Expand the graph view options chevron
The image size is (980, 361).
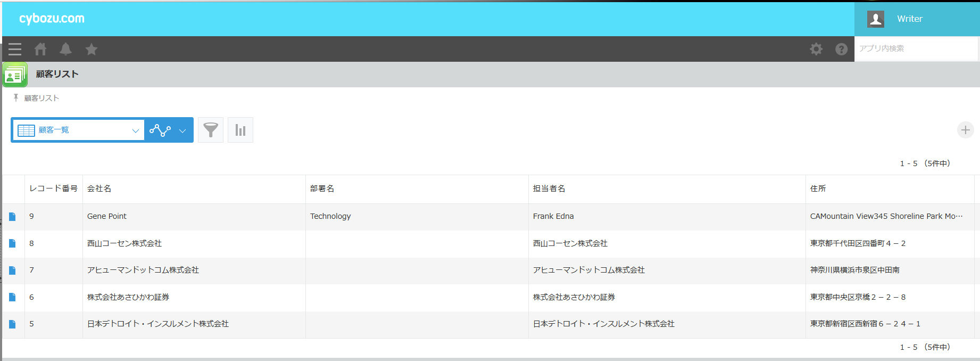click(x=182, y=131)
